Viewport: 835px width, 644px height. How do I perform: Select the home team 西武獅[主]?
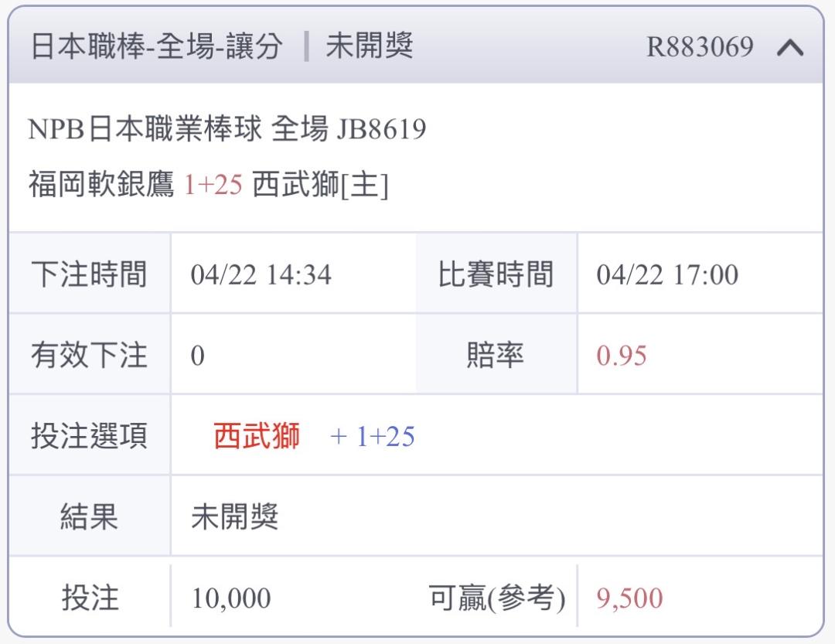[x=320, y=186]
